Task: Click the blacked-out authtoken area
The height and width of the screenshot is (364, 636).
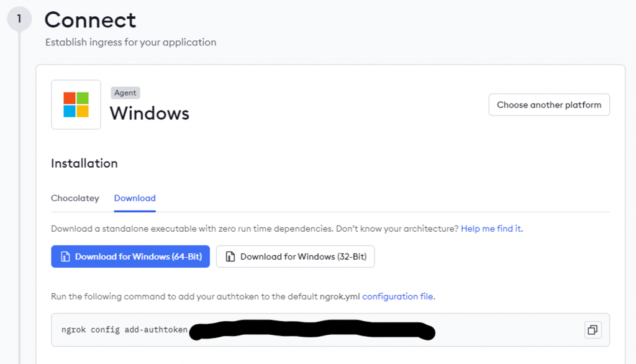Action: (311, 330)
